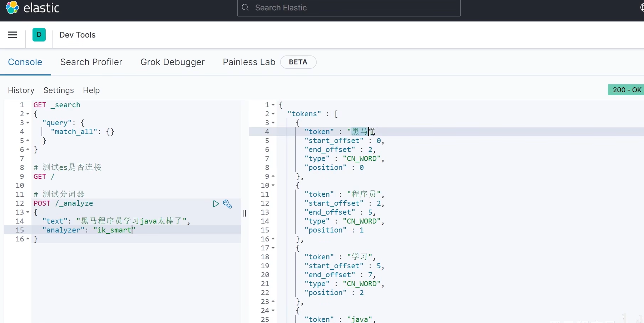Click "type" : "CN_WORD" on response line 21
Screen dimensions: 644x323
coord(344,284)
